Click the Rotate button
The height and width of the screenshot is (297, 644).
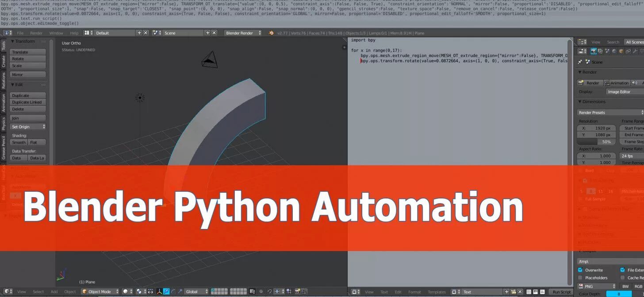tap(28, 59)
